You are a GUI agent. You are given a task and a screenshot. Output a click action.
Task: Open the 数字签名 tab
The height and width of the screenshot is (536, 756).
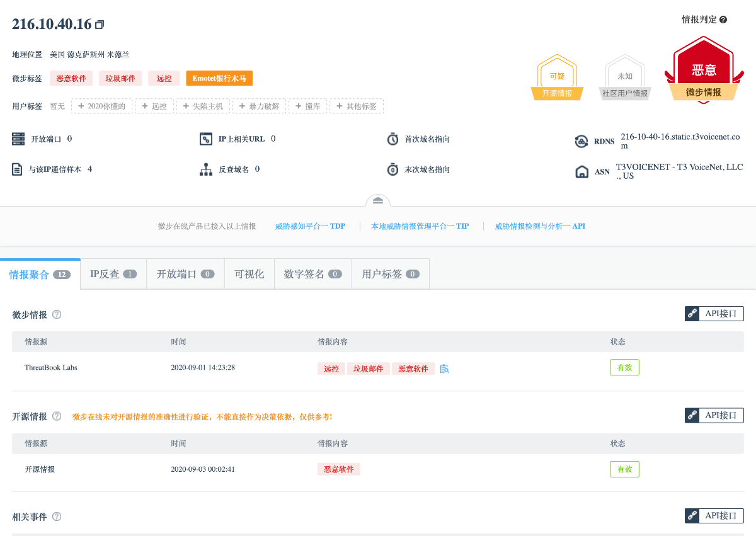coord(313,274)
